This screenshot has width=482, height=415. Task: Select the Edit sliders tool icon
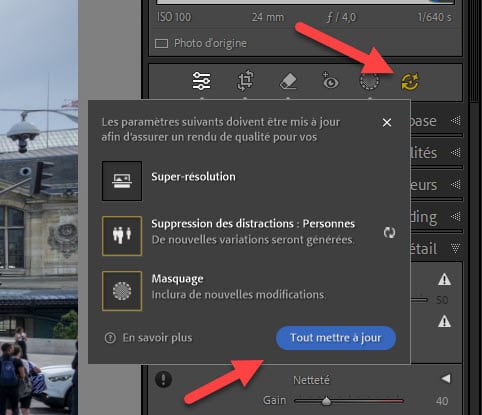click(x=201, y=81)
